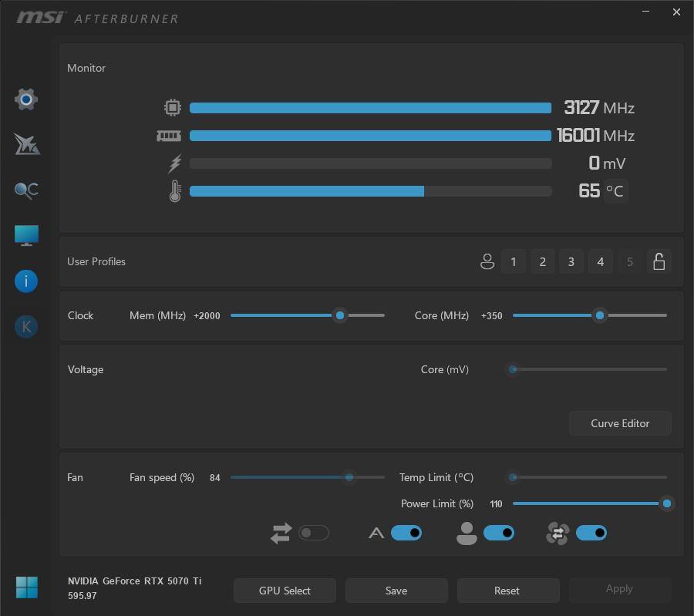Switch off the fan sync toggle
The width and height of the screenshot is (694, 616).
pos(591,533)
